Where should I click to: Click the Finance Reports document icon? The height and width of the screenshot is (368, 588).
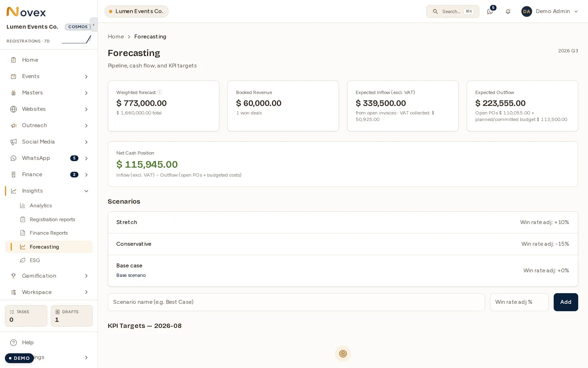tap(23, 233)
